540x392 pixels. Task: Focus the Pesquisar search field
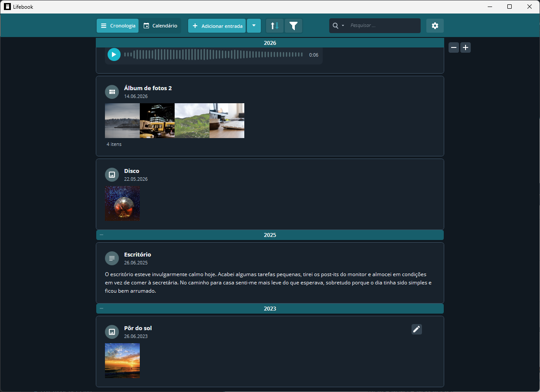(383, 26)
